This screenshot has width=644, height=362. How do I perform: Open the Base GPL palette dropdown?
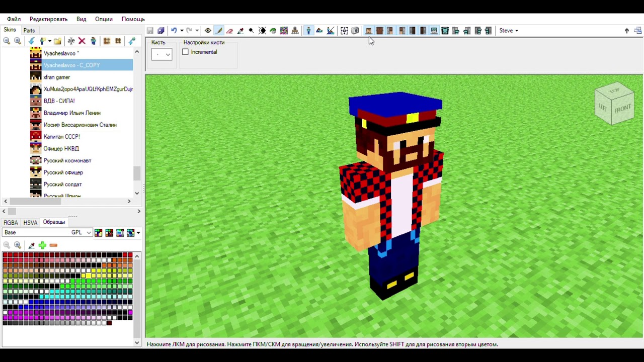click(47, 232)
